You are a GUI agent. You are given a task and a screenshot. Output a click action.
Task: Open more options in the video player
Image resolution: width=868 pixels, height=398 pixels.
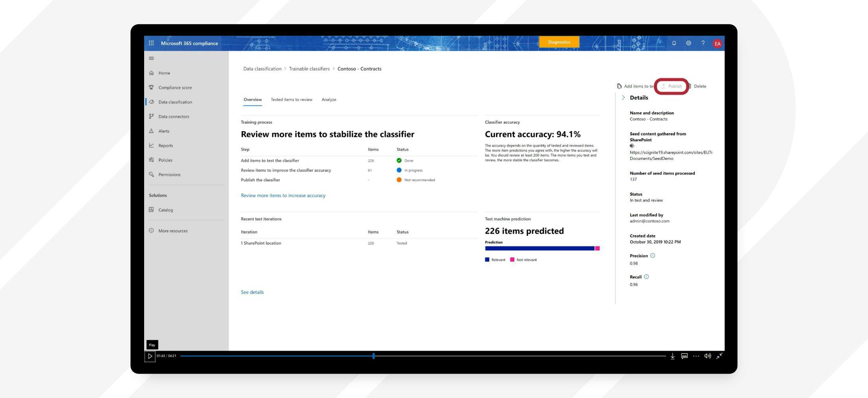click(x=696, y=356)
